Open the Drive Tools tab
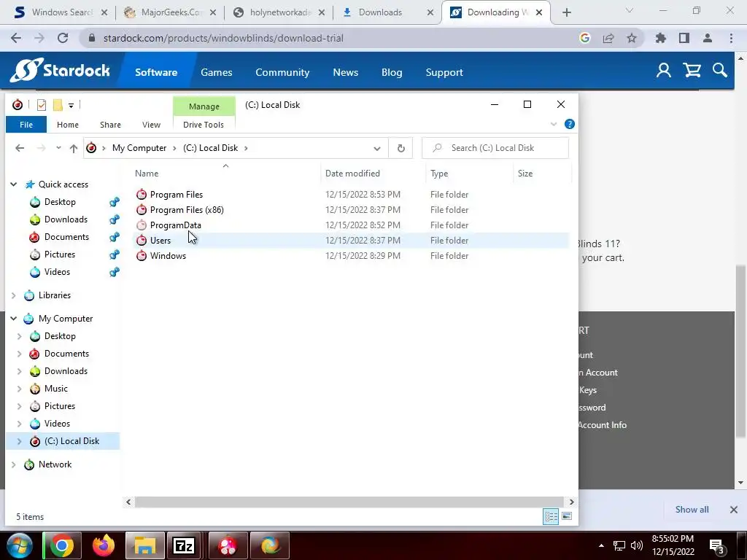The height and width of the screenshot is (560, 747). [x=204, y=125]
